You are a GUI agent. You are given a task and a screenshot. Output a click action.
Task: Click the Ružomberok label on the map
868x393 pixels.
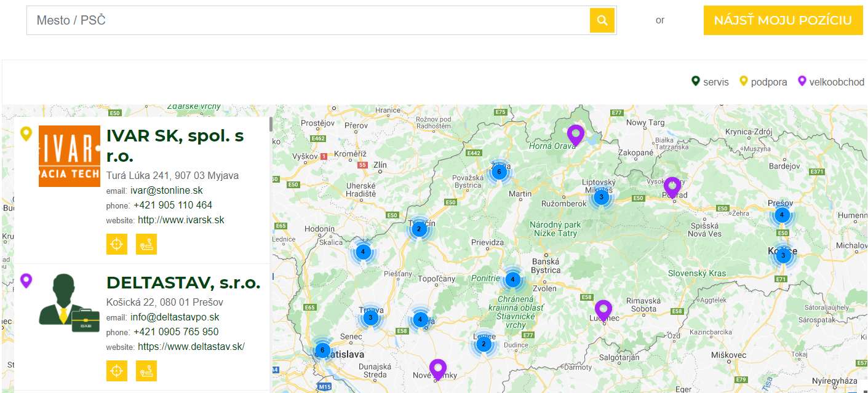pos(564,204)
